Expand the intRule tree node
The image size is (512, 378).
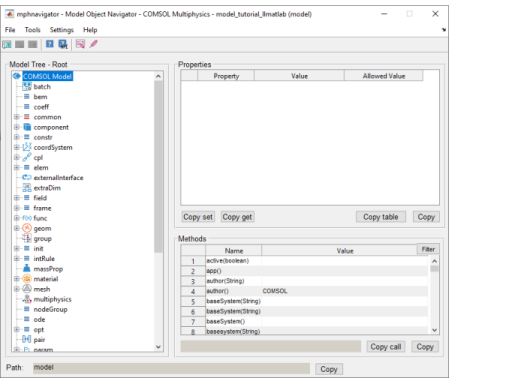point(16,258)
